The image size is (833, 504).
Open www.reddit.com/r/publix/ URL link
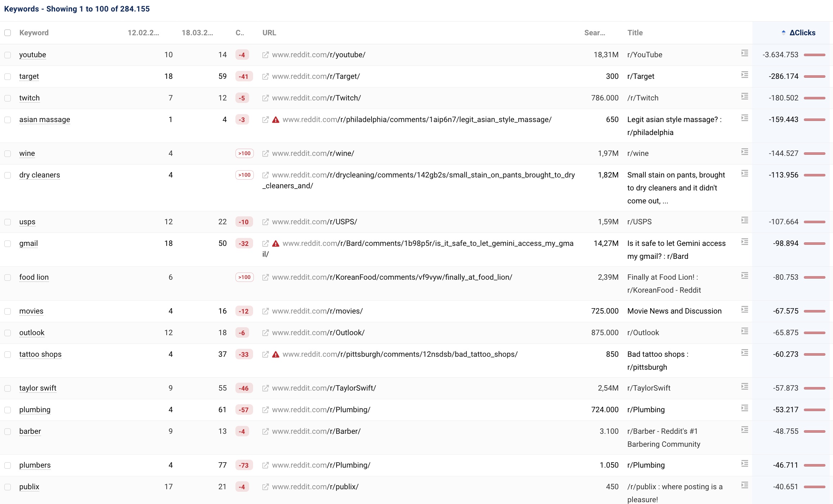coord(315,487)
